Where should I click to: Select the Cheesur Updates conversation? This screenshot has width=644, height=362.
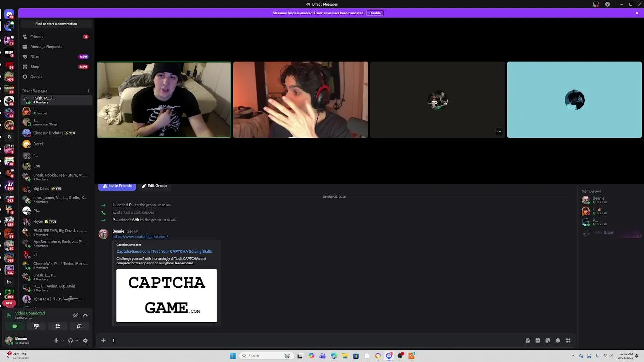[x=56, y=133]
